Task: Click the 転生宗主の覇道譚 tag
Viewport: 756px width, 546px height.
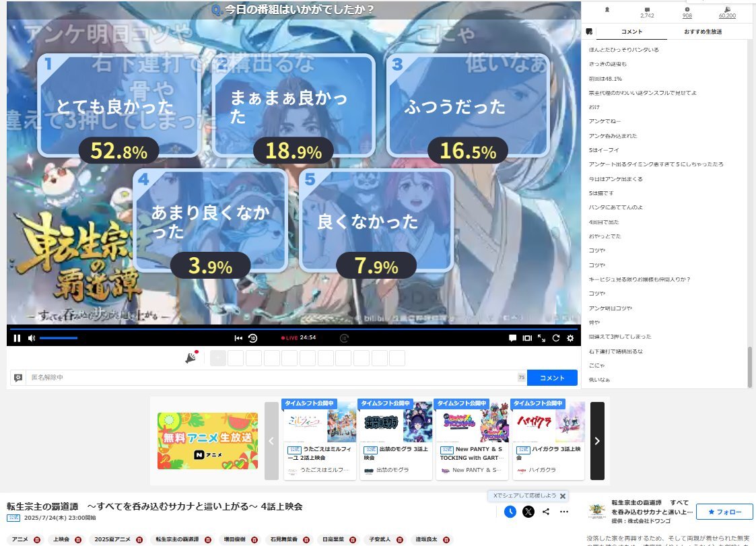Action: click(177, 539)
